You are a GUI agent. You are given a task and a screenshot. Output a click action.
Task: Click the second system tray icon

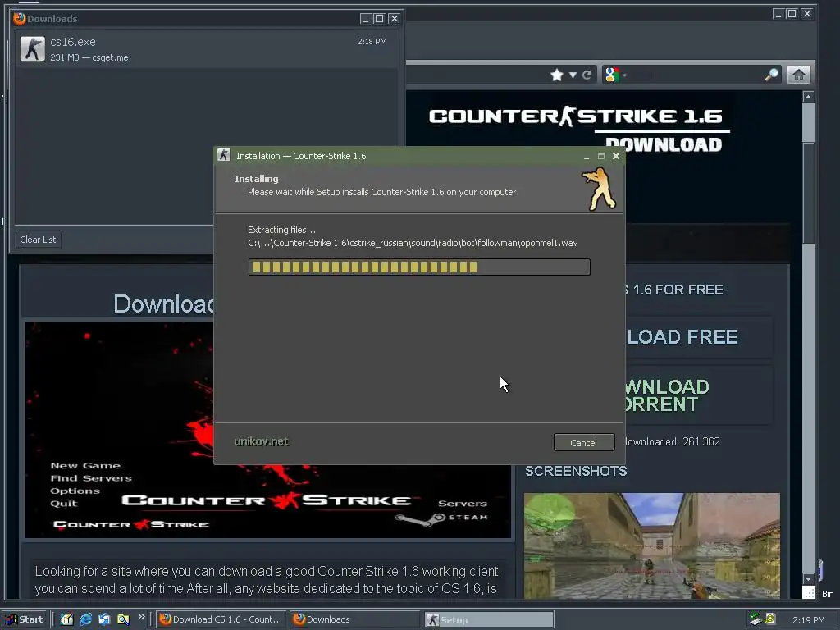pyautogui.click(x=770, y=619)
